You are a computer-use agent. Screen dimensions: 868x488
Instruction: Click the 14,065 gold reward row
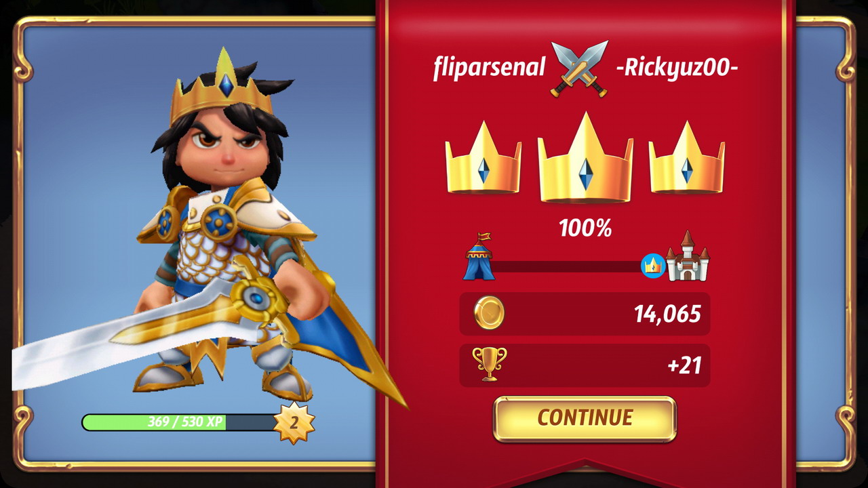coord(585,314)
